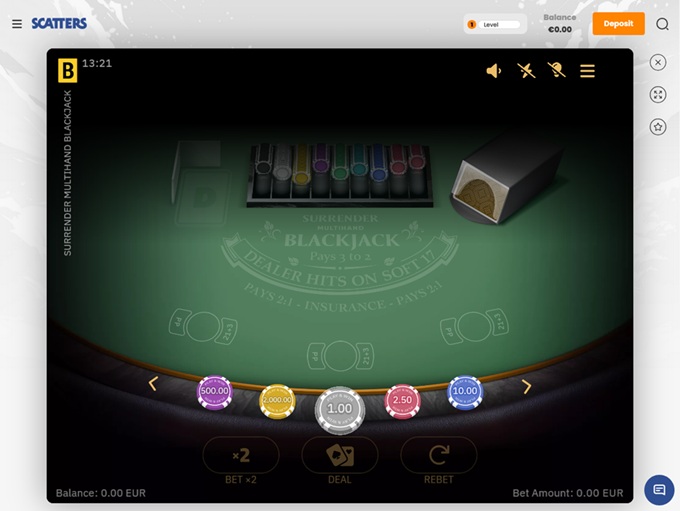The height and width of the screenshot is (511, 680).
Task: Open the live chat support bubble
Action: [x=659, y=490]
